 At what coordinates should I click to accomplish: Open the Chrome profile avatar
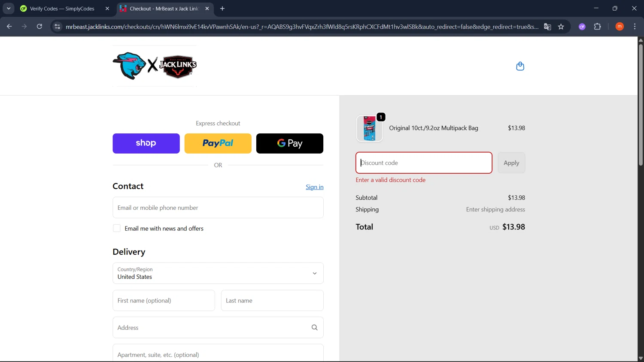(620, 27)
